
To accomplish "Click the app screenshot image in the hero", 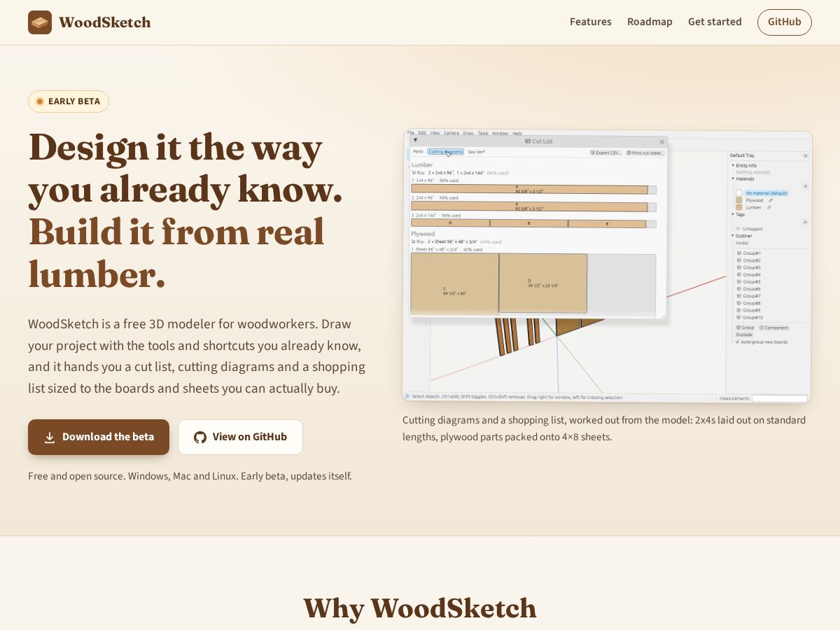I will coord(607,267).
